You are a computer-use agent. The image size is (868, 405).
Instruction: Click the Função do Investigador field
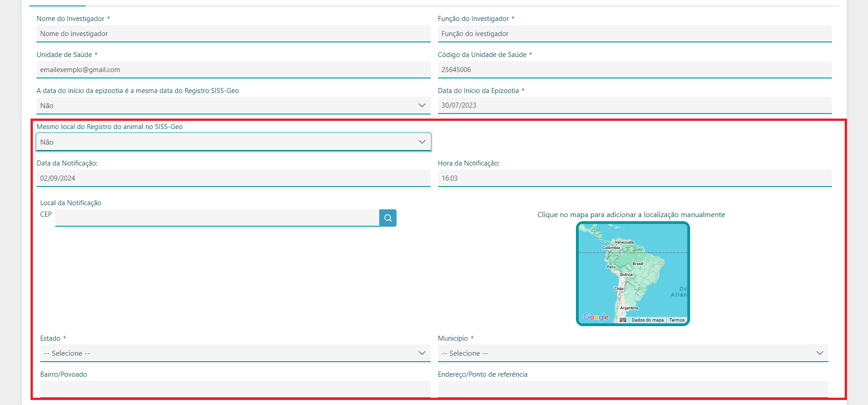(634, 34)
